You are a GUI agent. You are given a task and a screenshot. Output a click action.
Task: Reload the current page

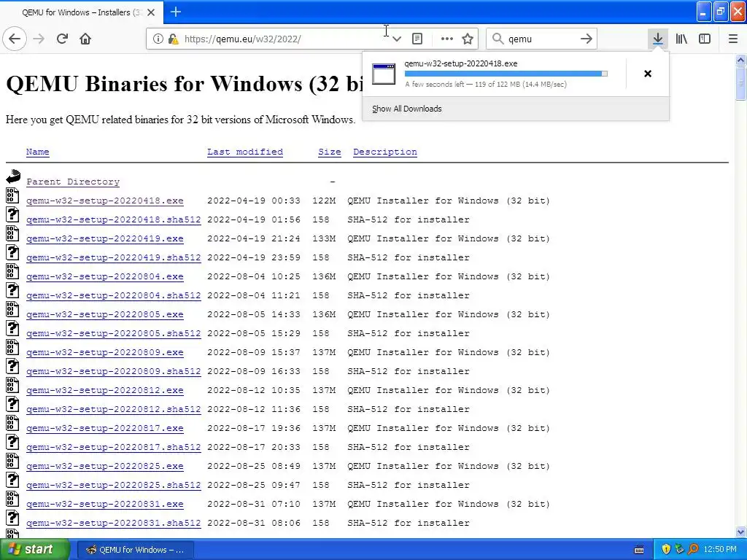(x=63, y=39)
